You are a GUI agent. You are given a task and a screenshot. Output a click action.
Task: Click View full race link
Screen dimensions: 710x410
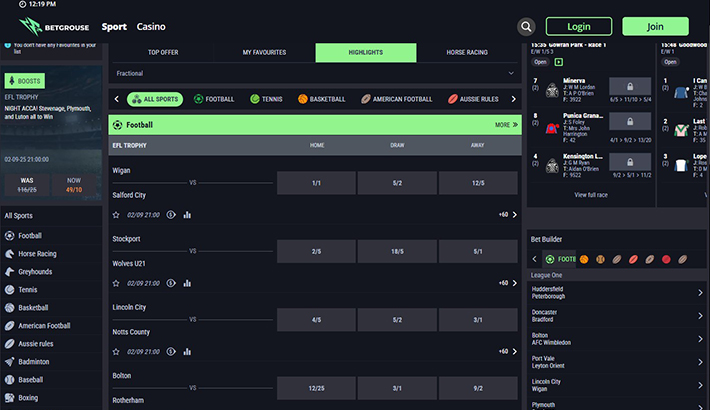590,195
